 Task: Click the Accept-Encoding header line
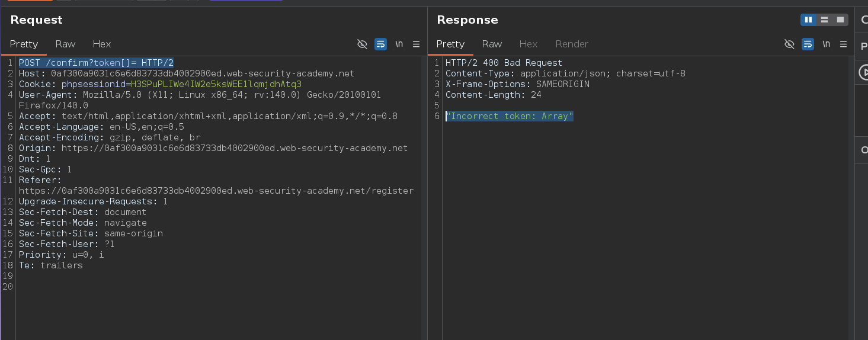coord(110,137)
